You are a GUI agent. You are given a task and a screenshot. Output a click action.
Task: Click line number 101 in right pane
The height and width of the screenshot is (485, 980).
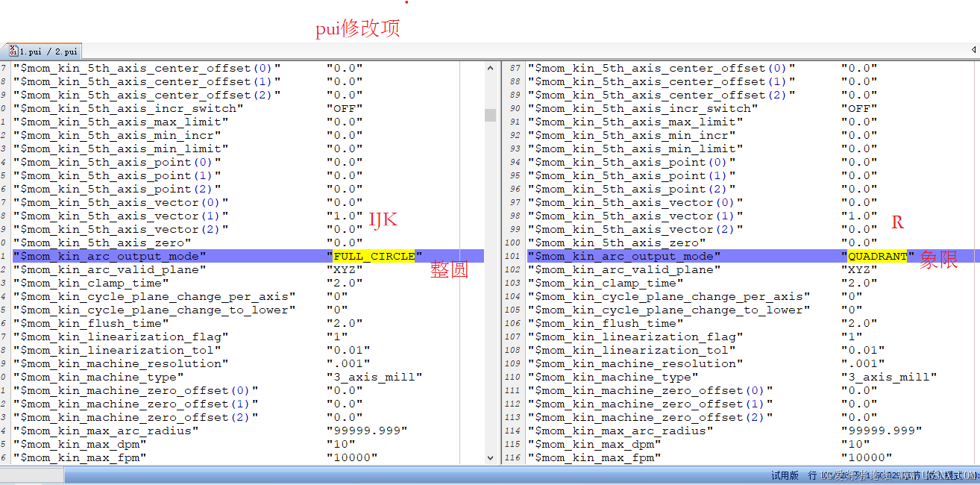[x=514, y=256]
